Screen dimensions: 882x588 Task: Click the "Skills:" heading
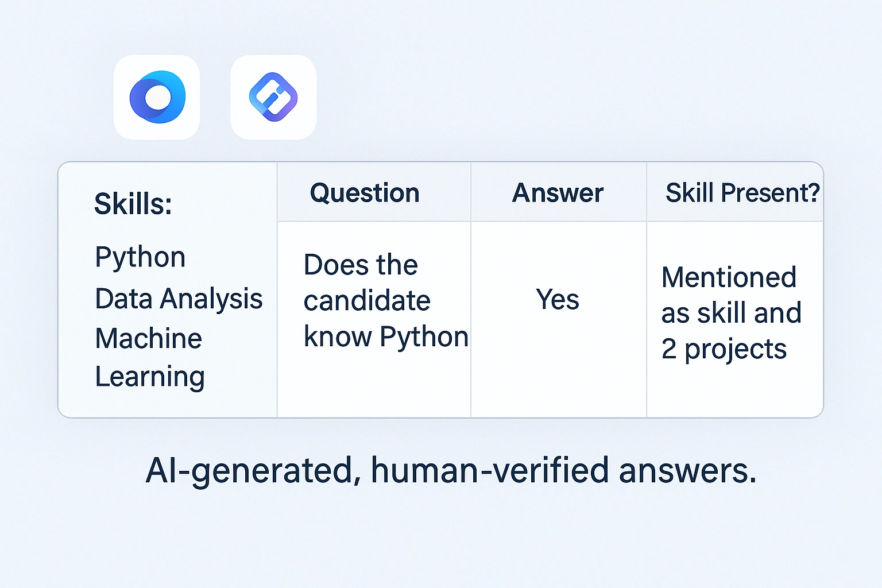[133, 204]
